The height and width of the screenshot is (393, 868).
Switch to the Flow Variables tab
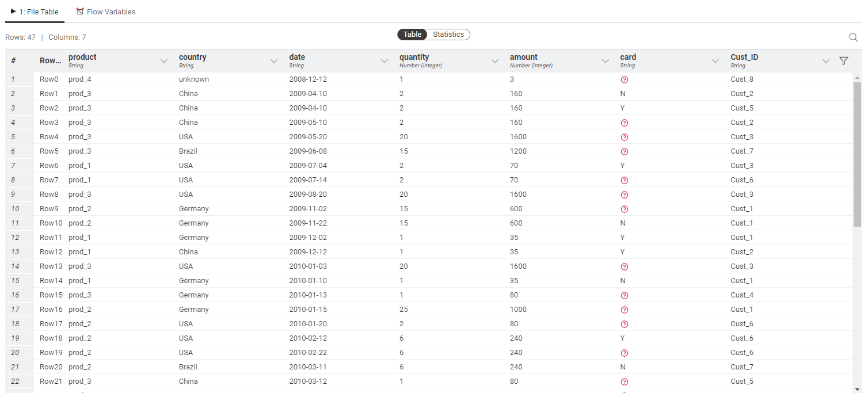click(x=106, y=12)
